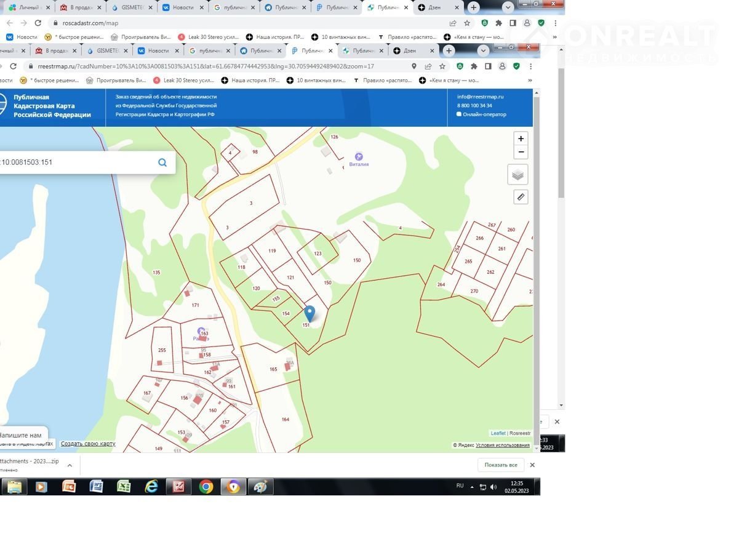
Task: Open the Условия использования link
Action: (502, 445)
